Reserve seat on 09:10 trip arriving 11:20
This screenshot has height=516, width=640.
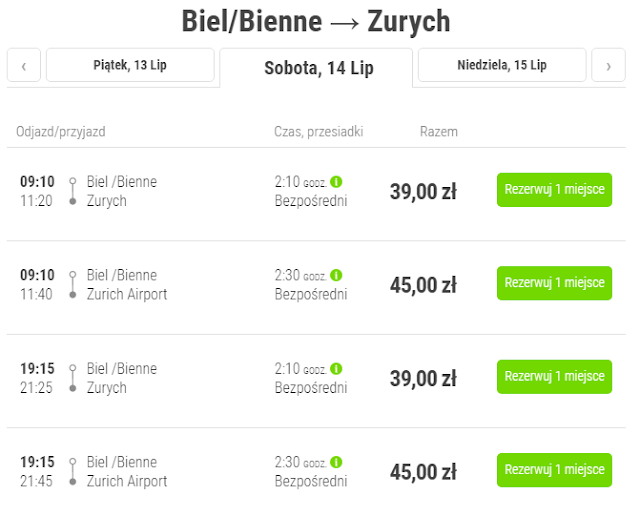[x=554, y=190]
